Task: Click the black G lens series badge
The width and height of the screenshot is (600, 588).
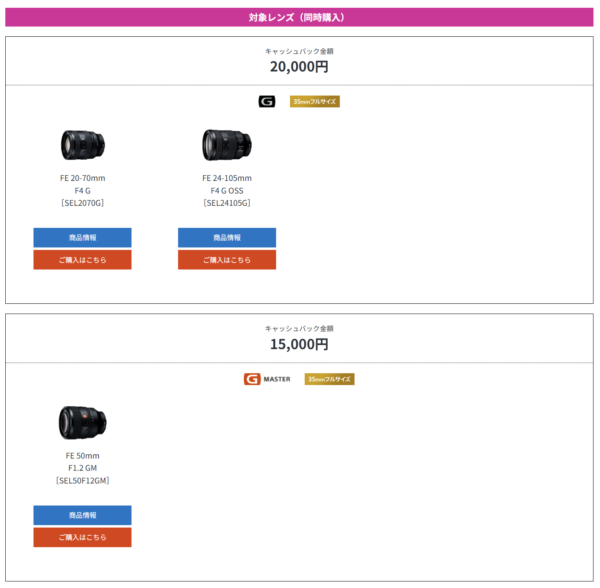Action: (x=266, y=101)
